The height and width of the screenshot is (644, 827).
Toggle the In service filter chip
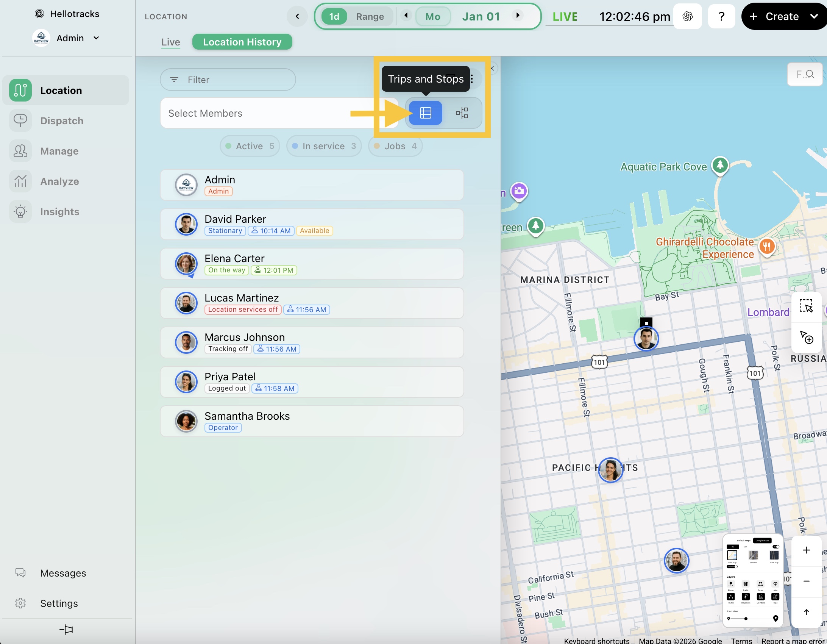click(324, 146)
